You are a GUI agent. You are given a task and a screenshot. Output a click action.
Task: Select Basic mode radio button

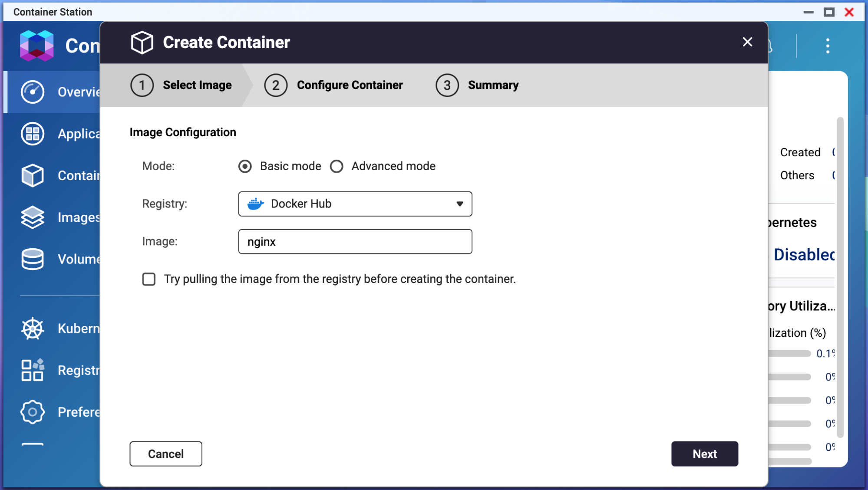click(245, 166)
